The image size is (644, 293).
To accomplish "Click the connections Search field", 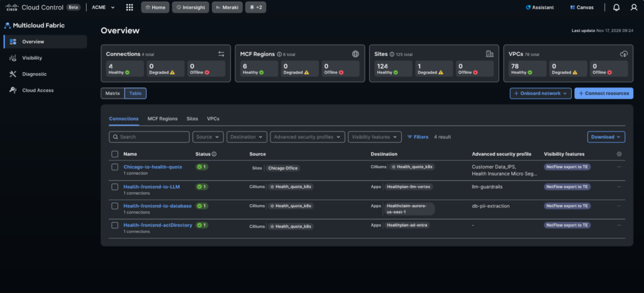I will click(x=149, y=137).
